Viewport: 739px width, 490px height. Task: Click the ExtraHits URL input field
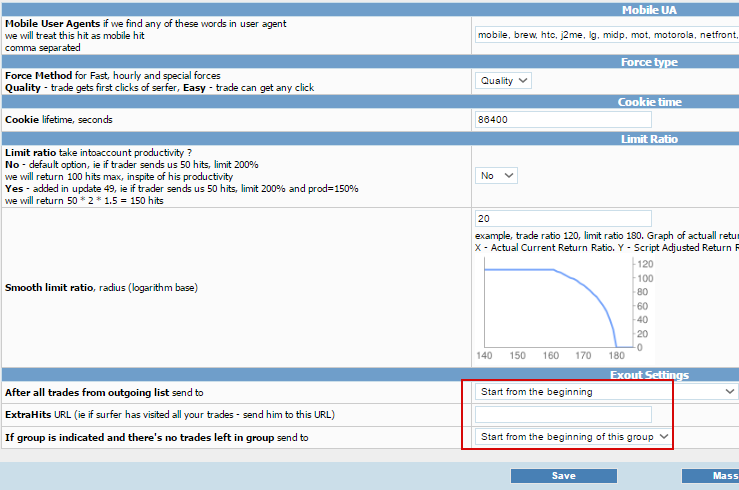[x=563, y=415]
